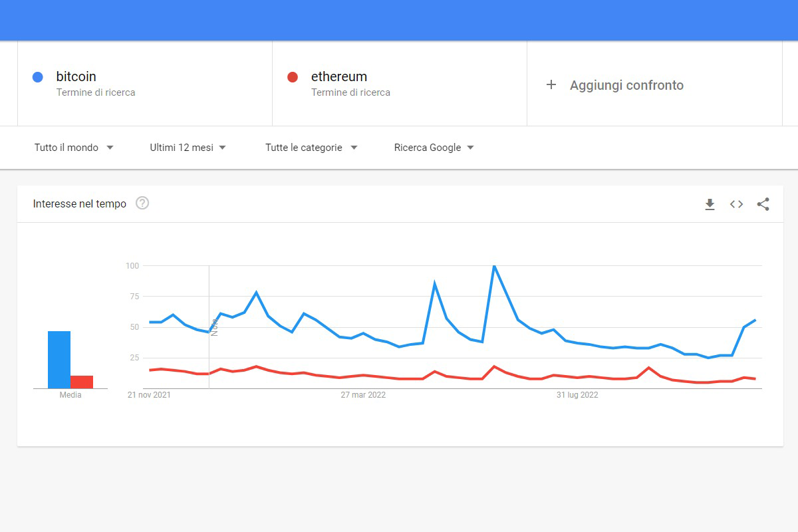The image size is (798, 532).
Task: Share the Interesse nel tempo chart
Action: pyautogui.click(x=763, y=204)
